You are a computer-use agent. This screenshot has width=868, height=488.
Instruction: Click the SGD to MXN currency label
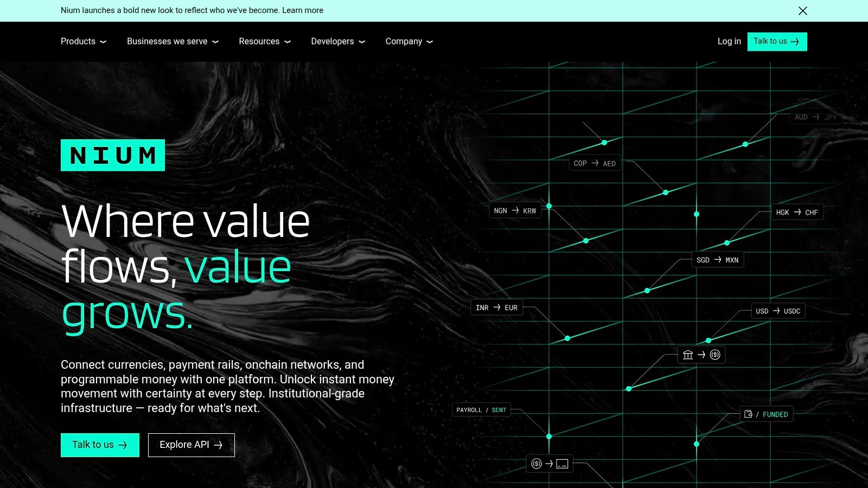coord(718,260)
